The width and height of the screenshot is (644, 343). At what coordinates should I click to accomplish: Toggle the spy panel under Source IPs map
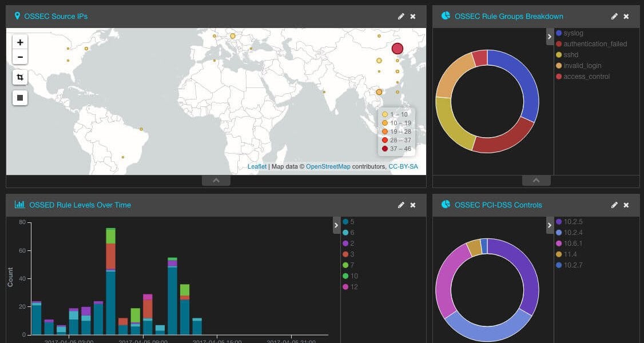[x=216, y=181]
